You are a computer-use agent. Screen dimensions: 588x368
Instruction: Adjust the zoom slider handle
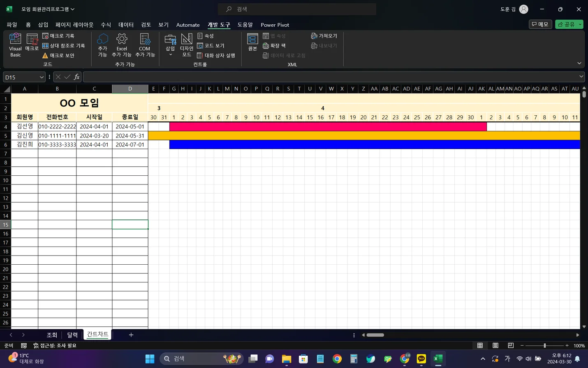tap(545, 345)
